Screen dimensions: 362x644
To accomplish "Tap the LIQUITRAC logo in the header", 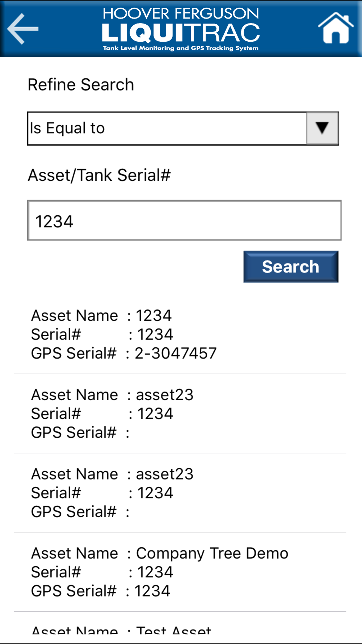I will click(x=181, y=33).
